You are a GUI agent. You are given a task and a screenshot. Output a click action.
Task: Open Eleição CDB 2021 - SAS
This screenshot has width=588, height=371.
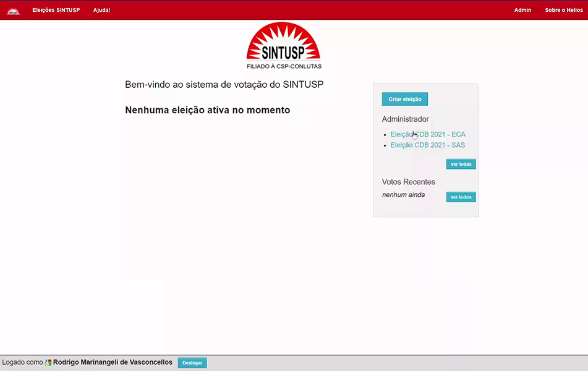[428, 145]
